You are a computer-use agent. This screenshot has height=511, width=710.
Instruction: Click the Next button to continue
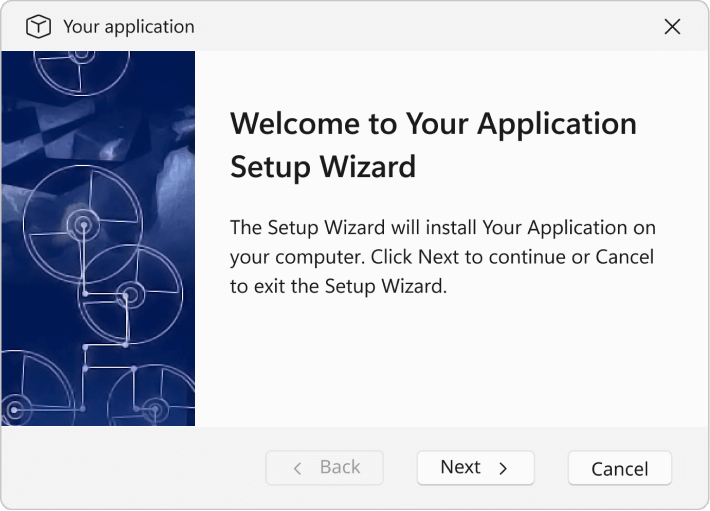(x=475, y=468)
